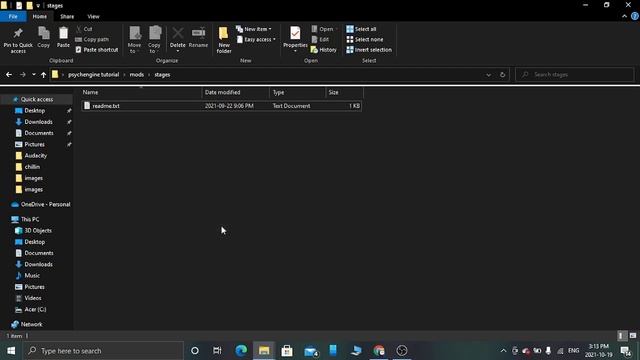This screenshot has width=640, height=360.
Task: Switch to the Share tab
Action: 67,16
